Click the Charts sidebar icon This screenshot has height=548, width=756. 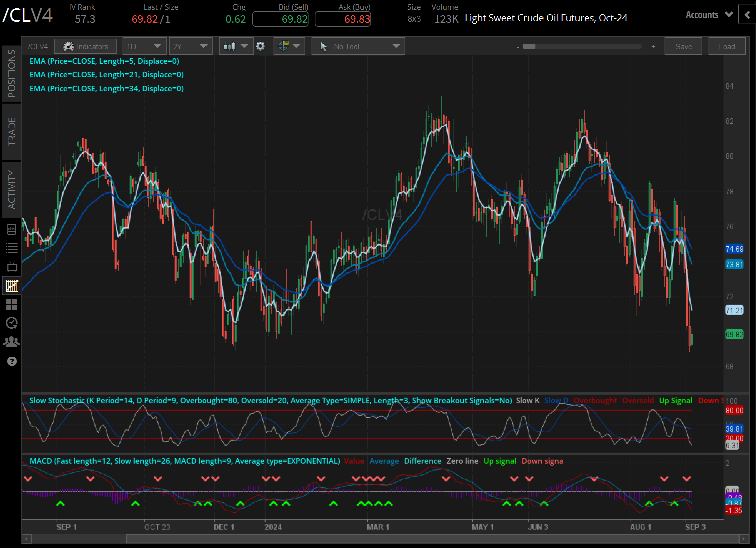point(12,285)
